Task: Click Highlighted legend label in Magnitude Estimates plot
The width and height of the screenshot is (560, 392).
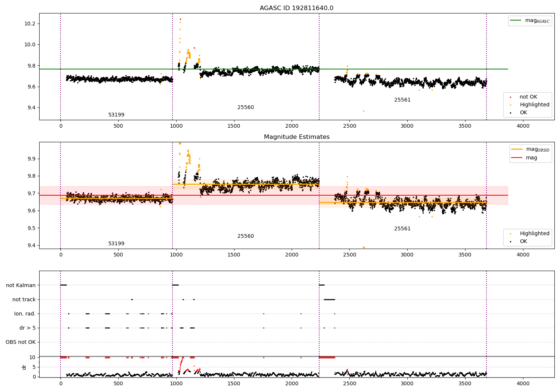Action: pyautogui.click(x=535, y=234)
